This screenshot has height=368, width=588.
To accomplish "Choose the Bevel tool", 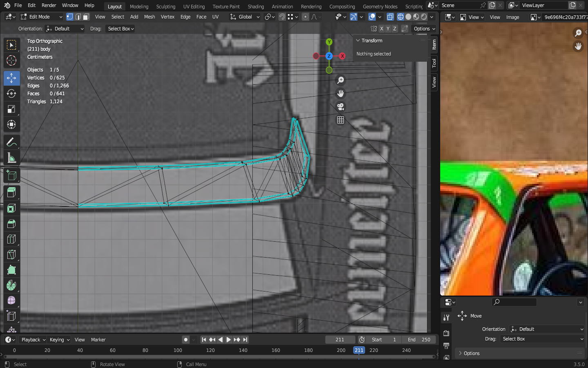I will click(11, 224).
